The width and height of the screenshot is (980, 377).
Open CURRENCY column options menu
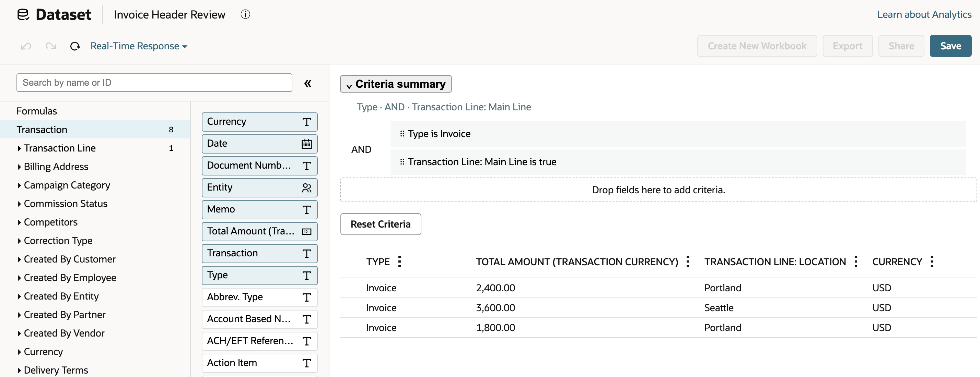[932, 262]
